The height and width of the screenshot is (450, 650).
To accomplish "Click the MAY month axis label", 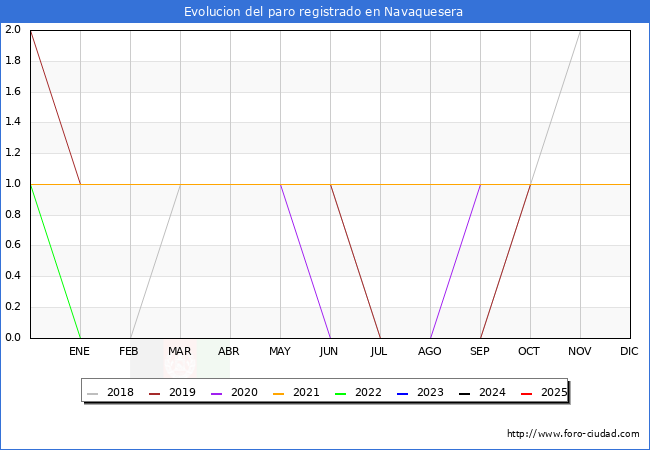I will (280, 351).
